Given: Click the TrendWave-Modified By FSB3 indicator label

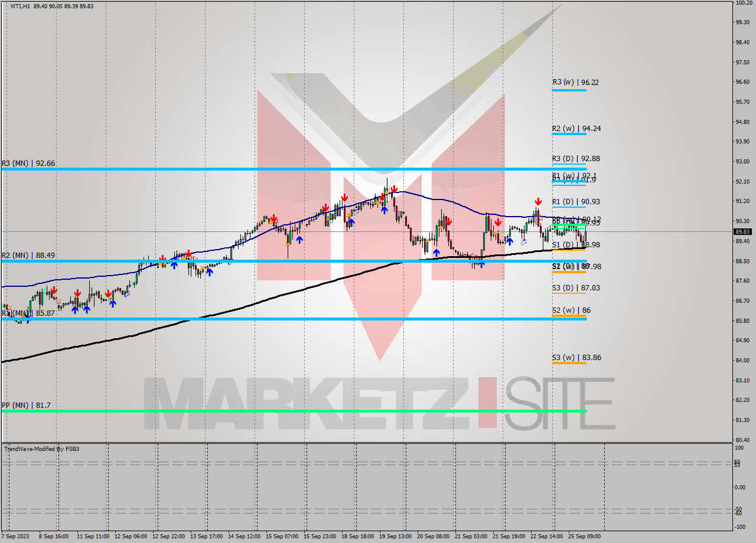Looking at the screenshot, I should click(x=41, y=449).
